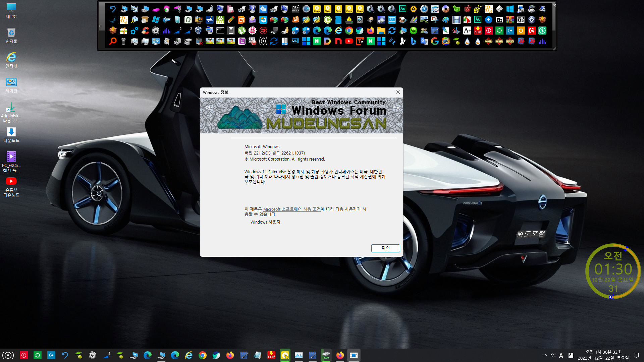Open PC_FSCa capture desktop icon

(11, 162)
